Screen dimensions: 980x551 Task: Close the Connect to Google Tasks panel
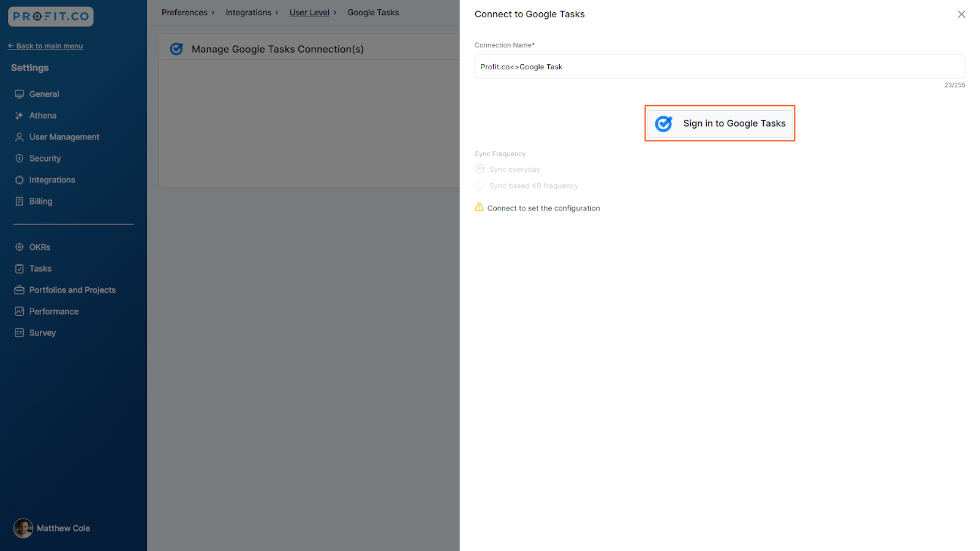962,14
